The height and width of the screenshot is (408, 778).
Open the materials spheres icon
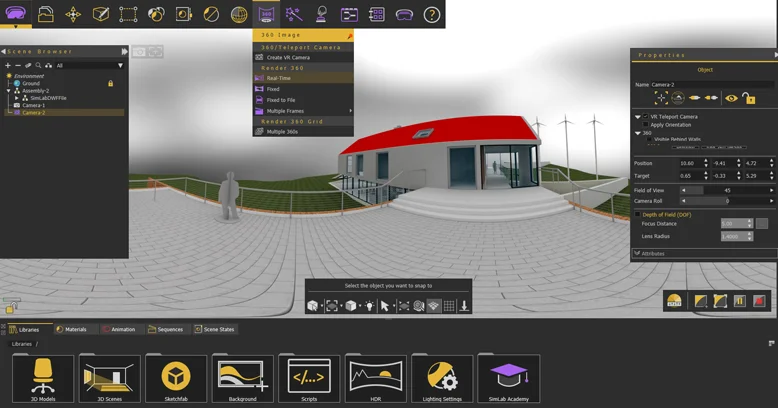156,14
